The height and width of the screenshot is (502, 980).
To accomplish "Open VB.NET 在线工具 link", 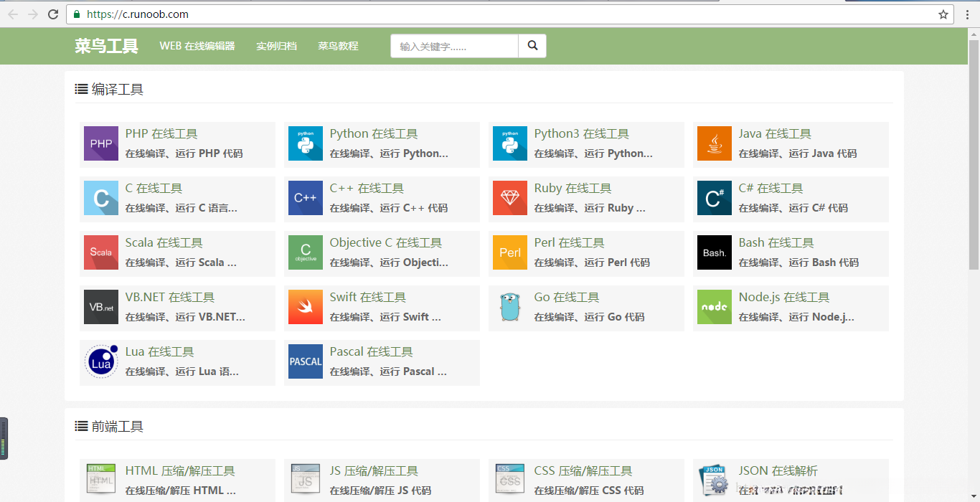I will pyautogui.click(x=170, y=297).
